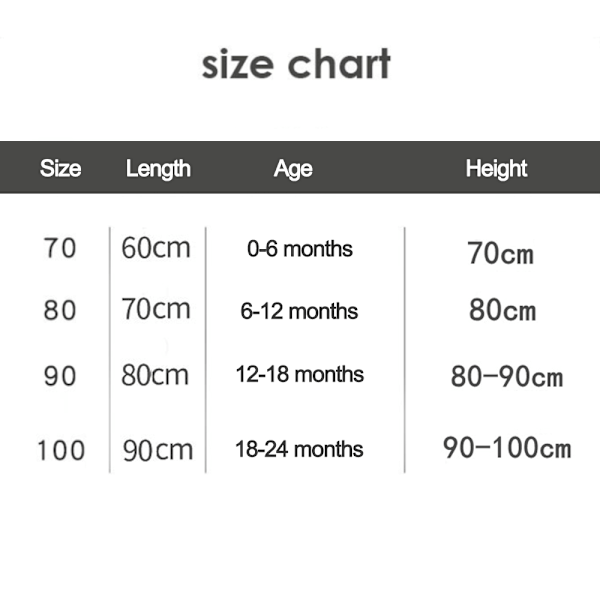The height and width of the screenshot is (600, 600).
Task: Click the '80–90cm' height cell
Action: (507, 376)
